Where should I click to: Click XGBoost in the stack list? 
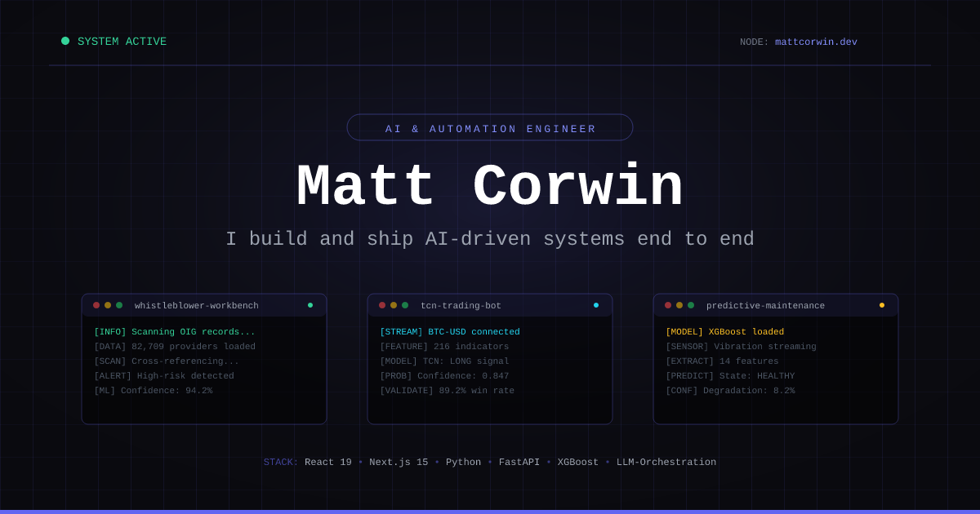pos(578,463)
